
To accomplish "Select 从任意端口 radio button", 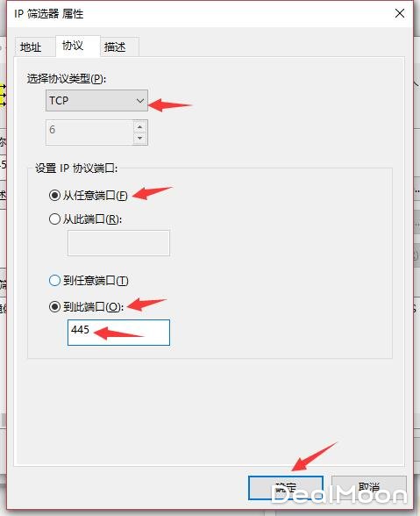I will pos(54,196).
